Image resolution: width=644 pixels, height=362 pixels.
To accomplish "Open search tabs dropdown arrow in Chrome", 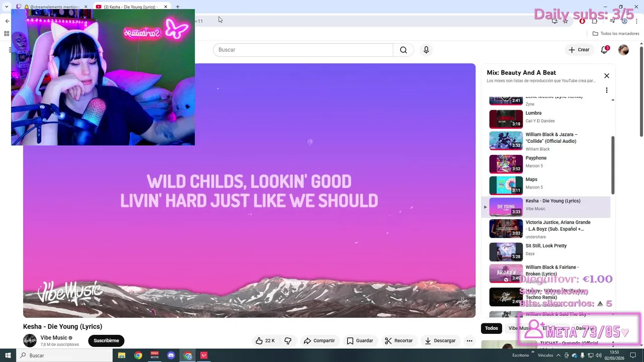I will point(7,7).
